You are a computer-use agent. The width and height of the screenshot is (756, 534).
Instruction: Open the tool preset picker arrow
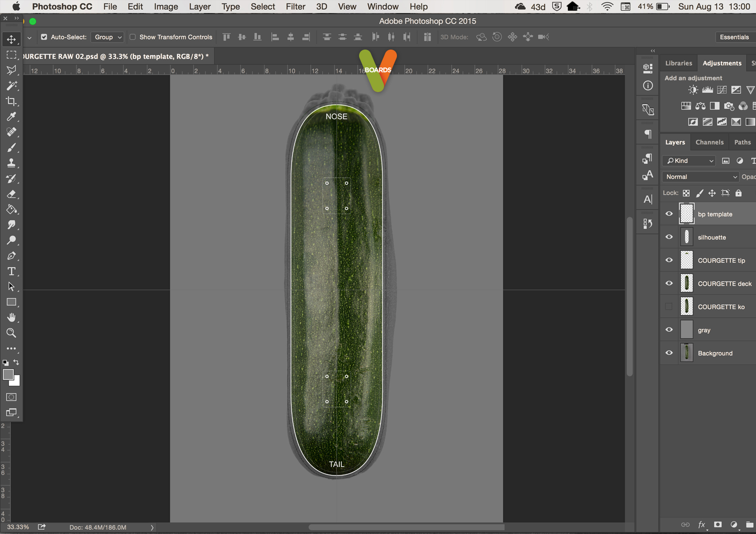click(29, 37)
